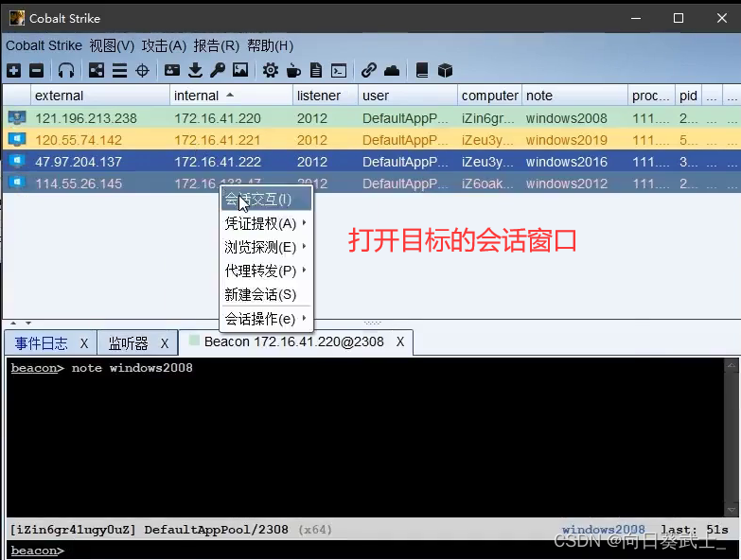
Task: Select the windows2008 note cell
Action: (574, 118)
